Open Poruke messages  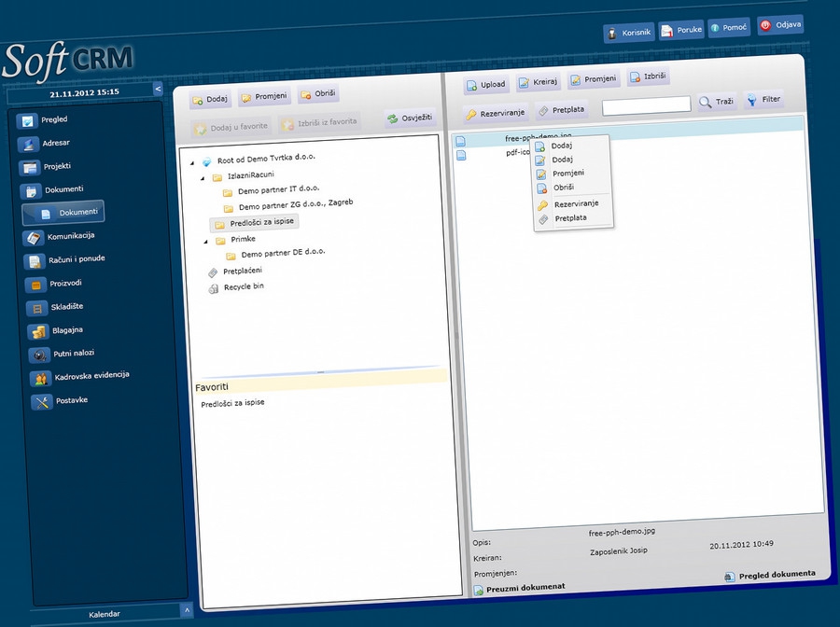coord(681,30)
